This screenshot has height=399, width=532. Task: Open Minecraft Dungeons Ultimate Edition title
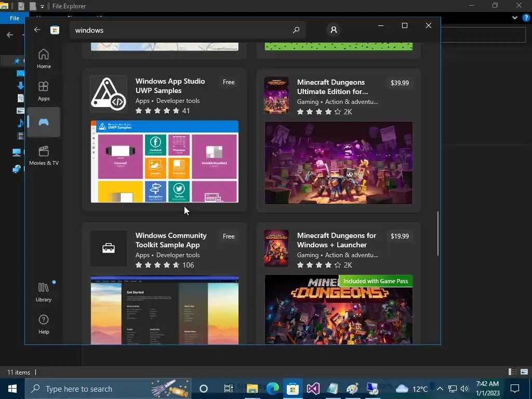[332, 87]
